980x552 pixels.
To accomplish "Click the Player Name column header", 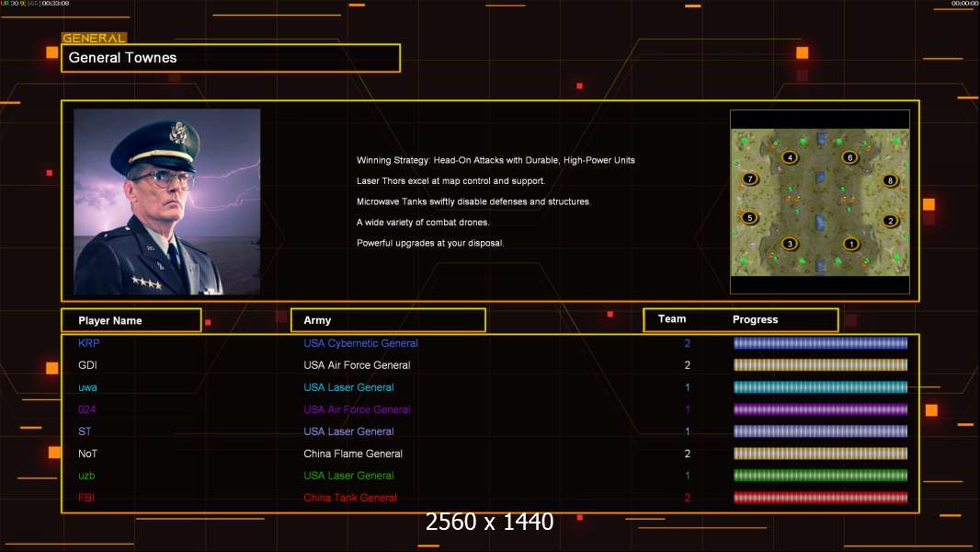I will [131, 320].
